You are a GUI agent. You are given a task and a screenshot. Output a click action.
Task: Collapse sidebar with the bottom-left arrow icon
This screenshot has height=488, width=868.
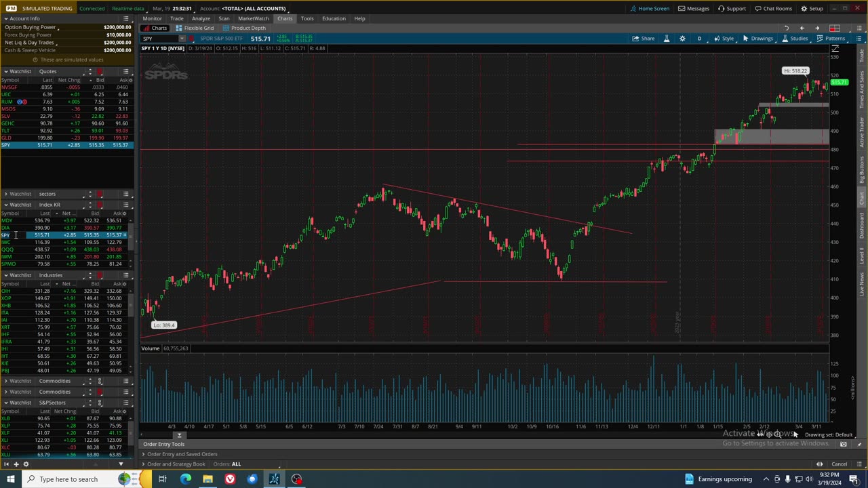[5, 464]
